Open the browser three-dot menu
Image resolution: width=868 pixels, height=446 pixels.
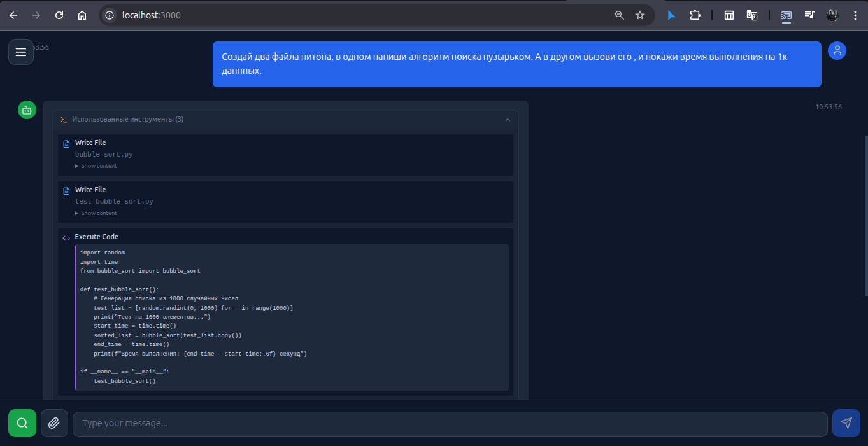coord(855,15)
